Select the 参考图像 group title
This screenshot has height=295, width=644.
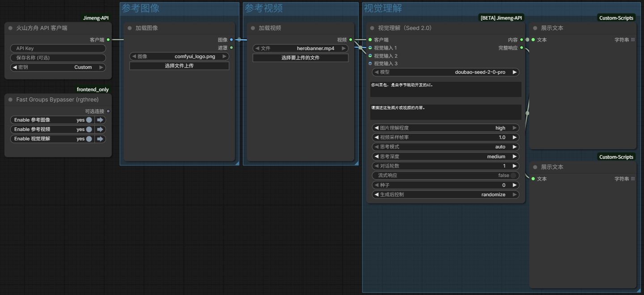(140, 8)
